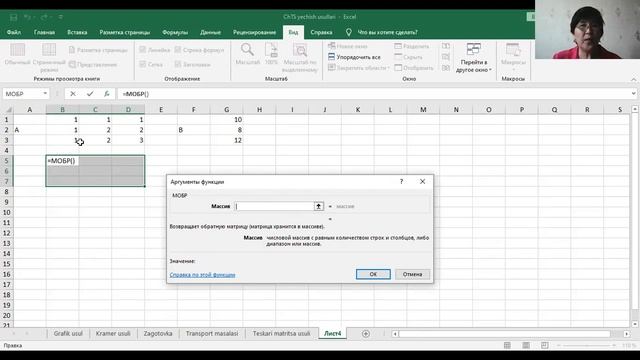Expand Закрепить области dropdown
Viewport: 640px width, 360px height.
[389, 68]
